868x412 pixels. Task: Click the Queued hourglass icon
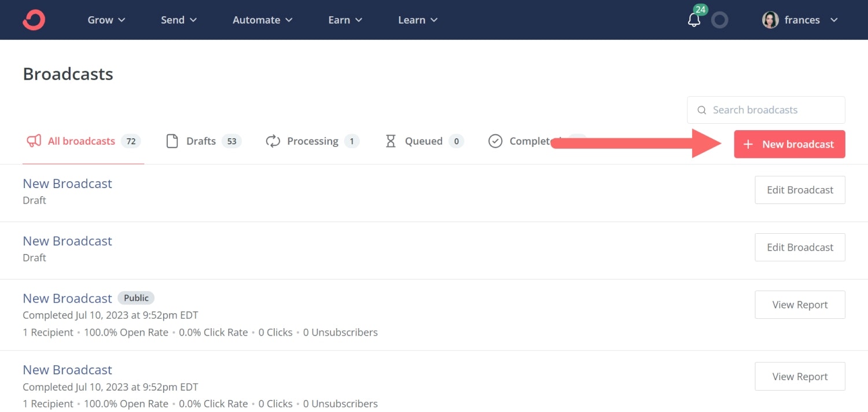click(391, 141)
